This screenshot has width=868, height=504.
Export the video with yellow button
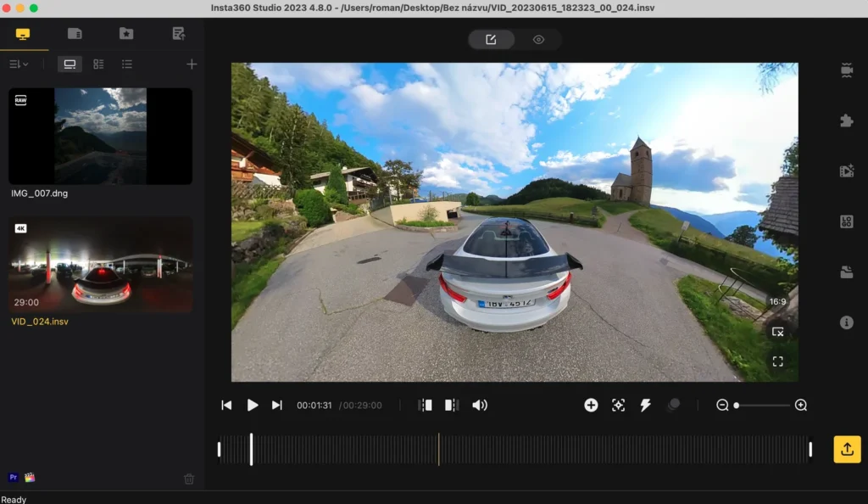(x=847, y=449)
